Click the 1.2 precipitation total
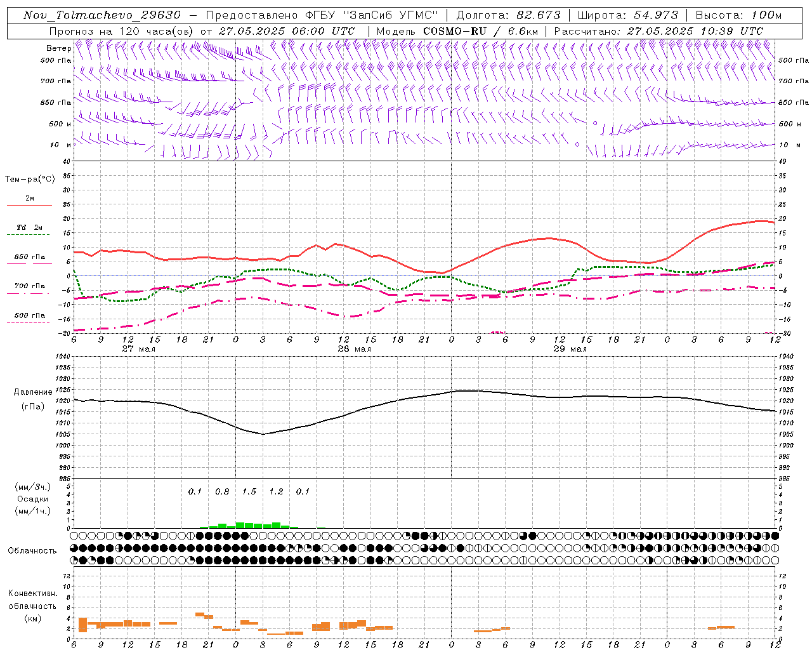812x650 pixels. [x=276, y=491]
